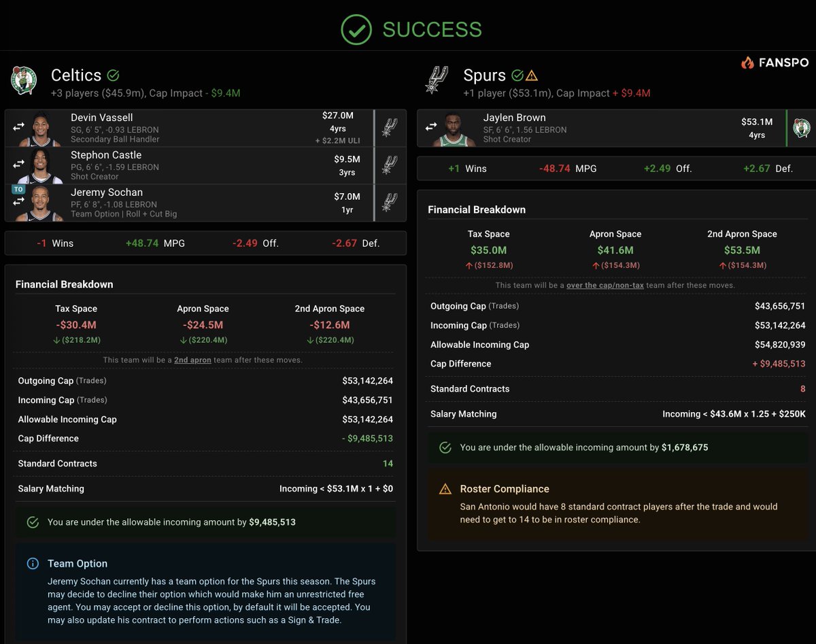
Task: Click $7.0M salary on Jeremy Sochan row
Action: 347,197
